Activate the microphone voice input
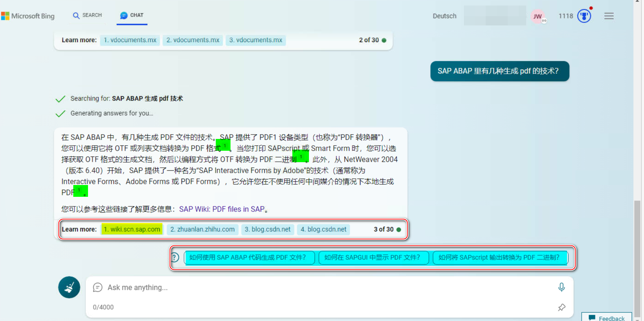This screenshot has height=321, width=644. [x=562, y=287]
